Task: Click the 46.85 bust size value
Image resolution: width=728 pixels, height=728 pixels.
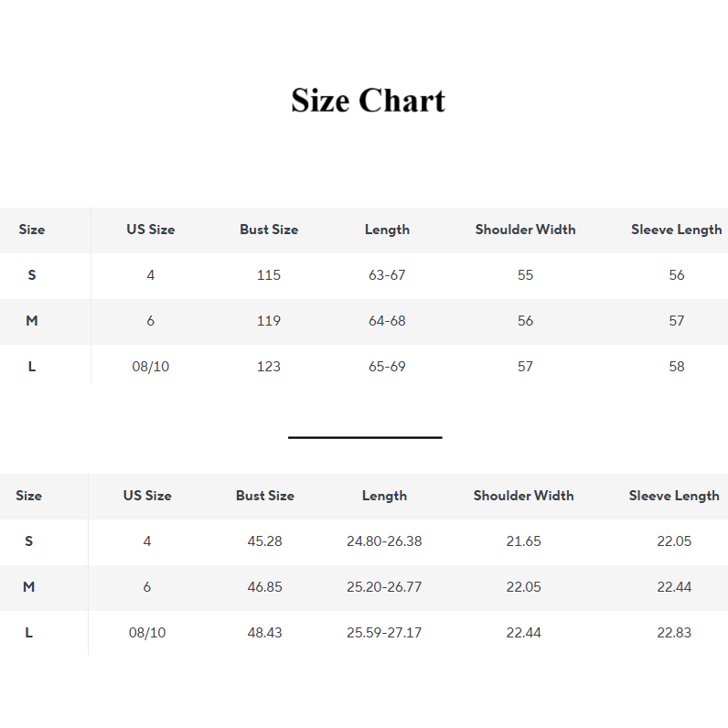Action: (x=264, y=587)
